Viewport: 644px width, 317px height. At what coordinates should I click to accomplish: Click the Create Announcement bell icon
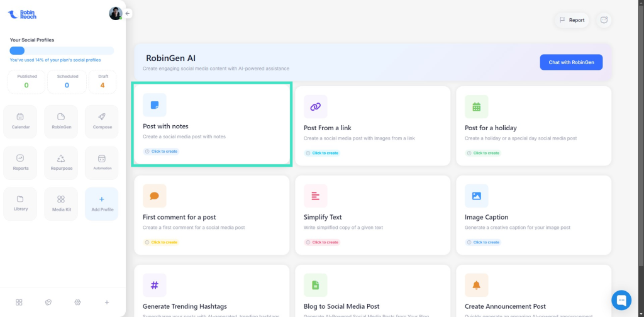point(477,285)
